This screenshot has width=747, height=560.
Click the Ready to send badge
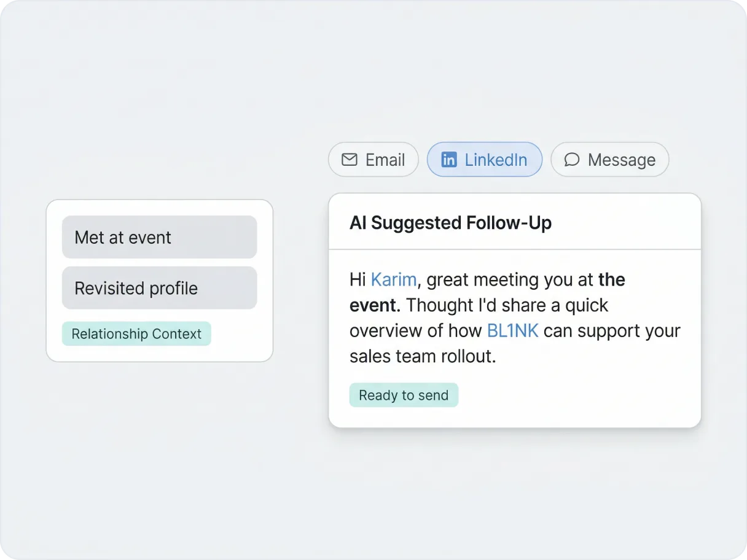point(404,395)
